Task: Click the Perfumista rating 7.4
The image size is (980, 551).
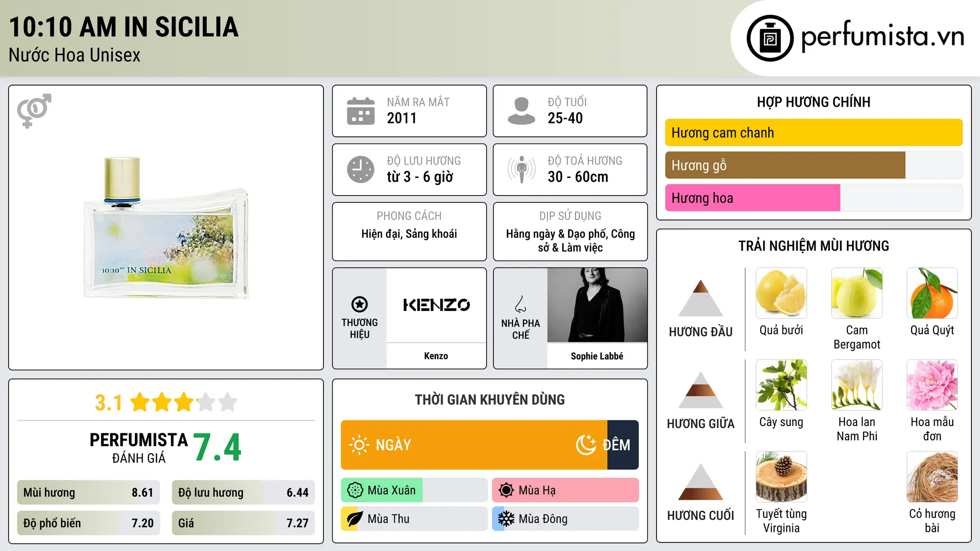Action: (218, 447)
